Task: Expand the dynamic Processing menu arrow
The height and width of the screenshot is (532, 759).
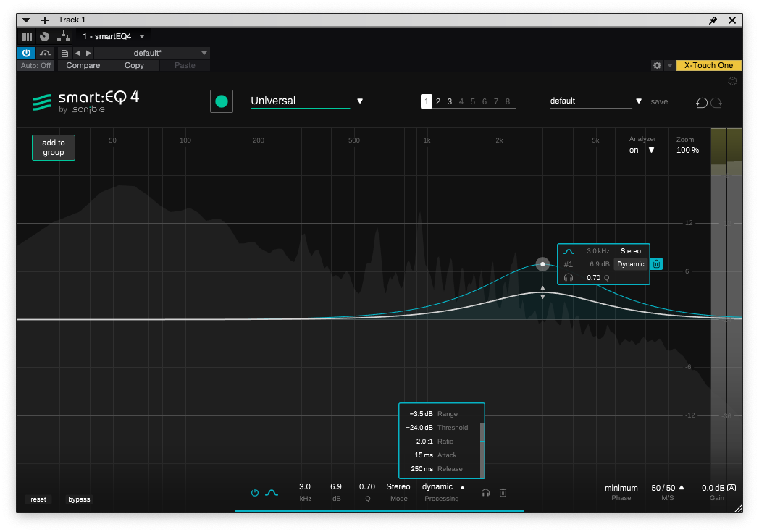Action: tap(462, 487)
